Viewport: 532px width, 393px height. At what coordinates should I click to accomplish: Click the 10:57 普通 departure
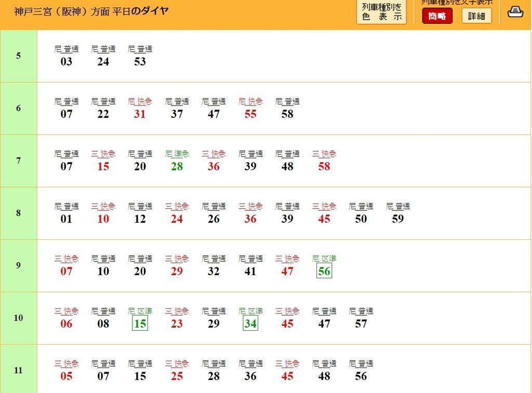click(361, 324)
